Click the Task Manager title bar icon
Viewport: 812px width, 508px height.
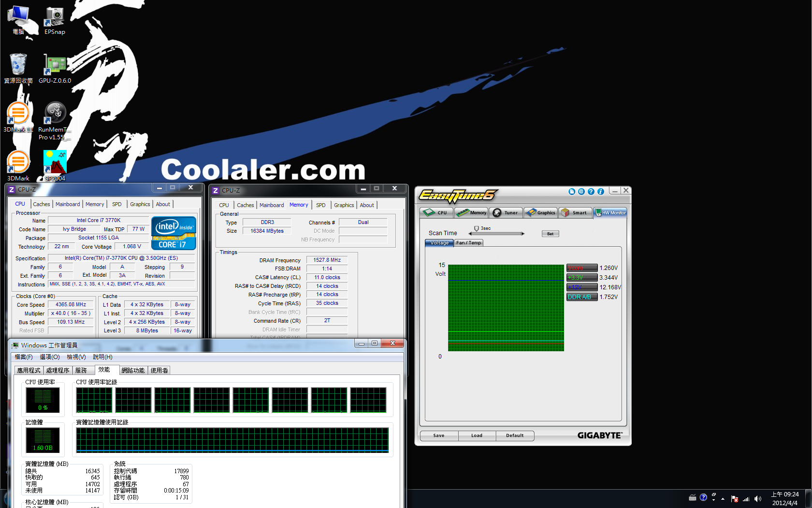click(x=15, y=345)
